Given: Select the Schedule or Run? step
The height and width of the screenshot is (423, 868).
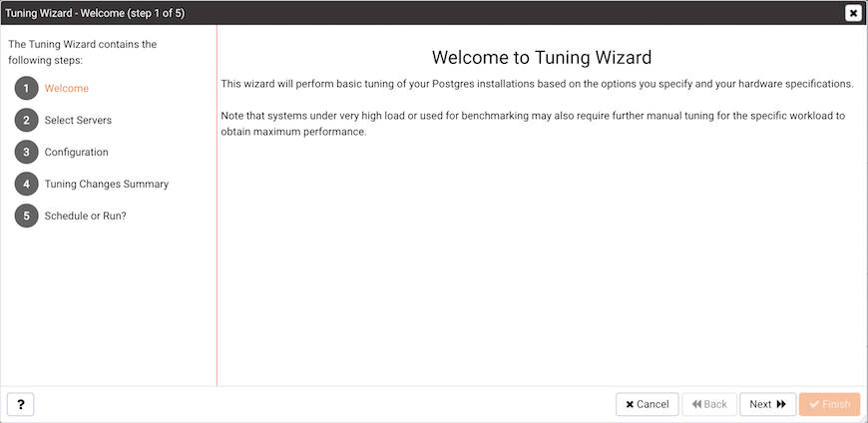Looking at the screenshot, I should (85, 215).
